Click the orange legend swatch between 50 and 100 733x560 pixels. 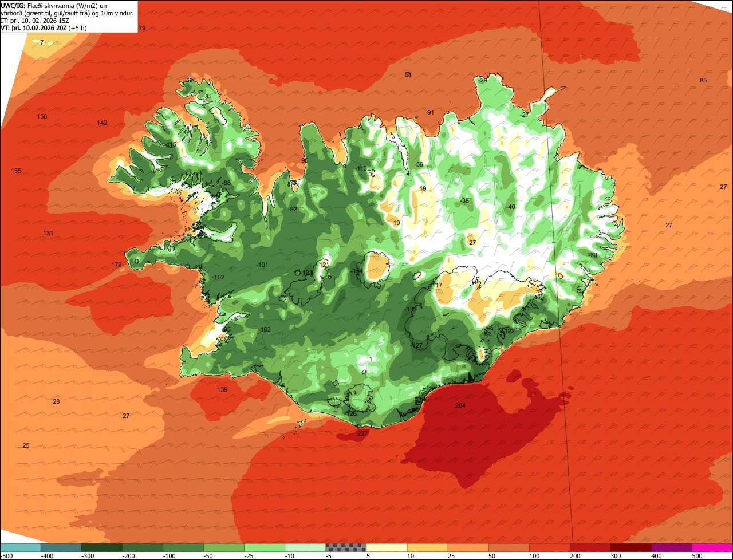509,547
